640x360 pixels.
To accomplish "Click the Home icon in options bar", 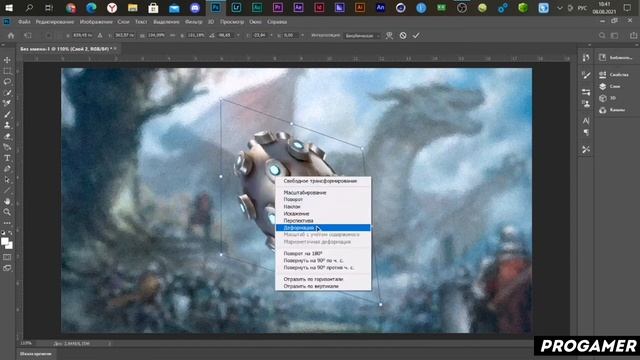I will tap(11, 36).
